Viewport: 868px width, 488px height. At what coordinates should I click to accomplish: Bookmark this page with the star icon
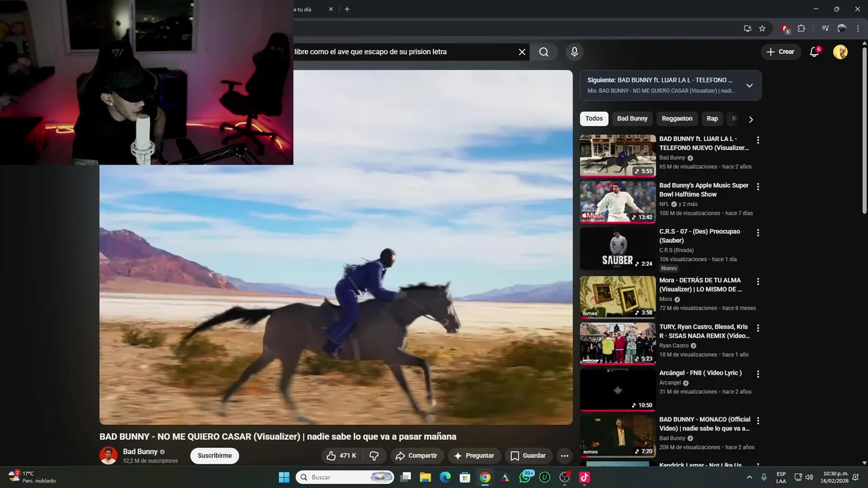pos(762,28)
